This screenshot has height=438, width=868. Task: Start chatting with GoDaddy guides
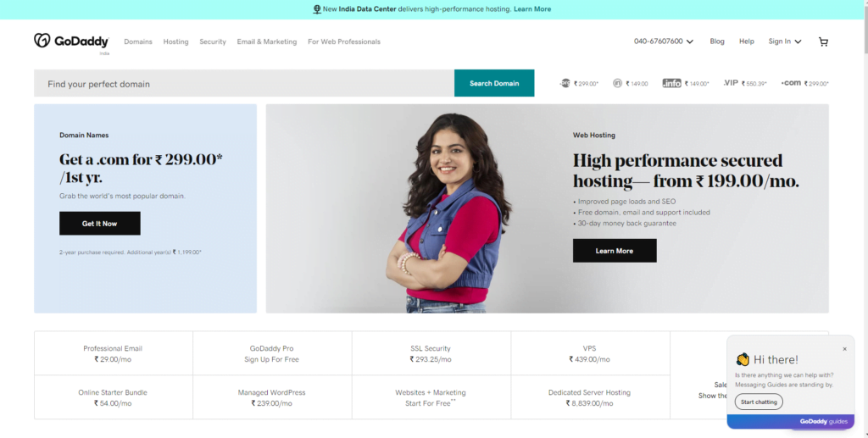click(x=759, y=402)
